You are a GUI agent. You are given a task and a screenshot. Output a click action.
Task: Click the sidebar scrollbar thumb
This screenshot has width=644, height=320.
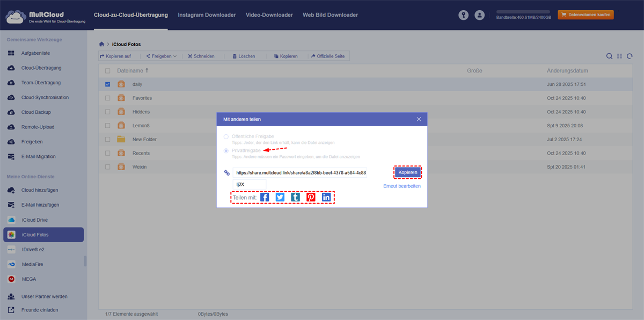(x=85, y=261)
